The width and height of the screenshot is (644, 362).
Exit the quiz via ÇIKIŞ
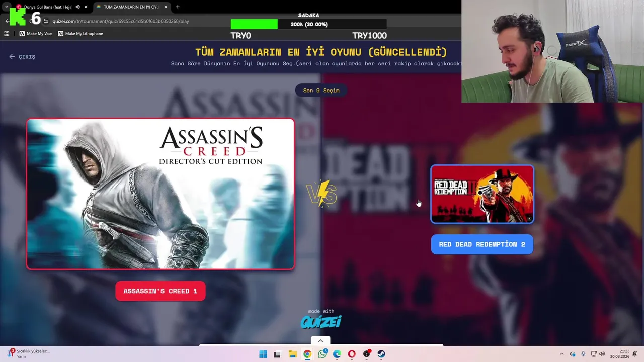click(x=22, y=57)
